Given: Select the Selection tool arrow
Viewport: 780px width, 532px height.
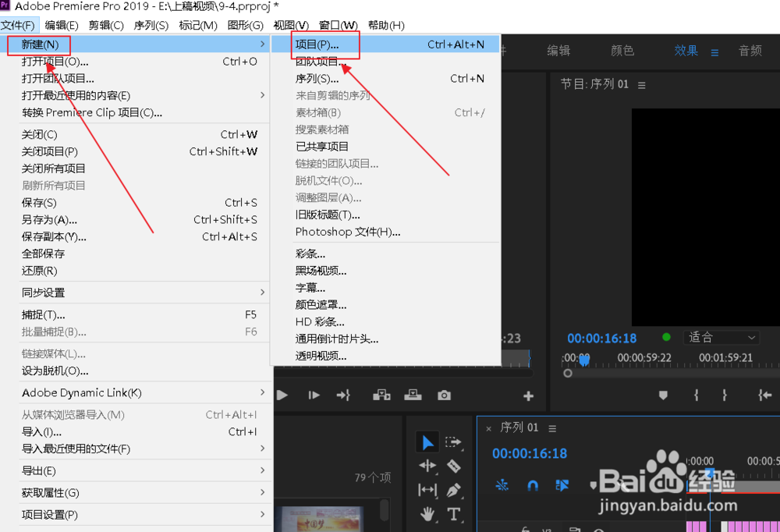Looking at the screenshot, I should click(427, 442).
